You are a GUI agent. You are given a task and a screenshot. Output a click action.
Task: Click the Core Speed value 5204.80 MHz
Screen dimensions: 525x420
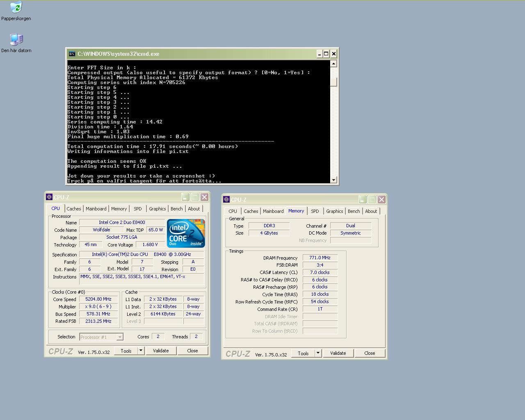98,299
